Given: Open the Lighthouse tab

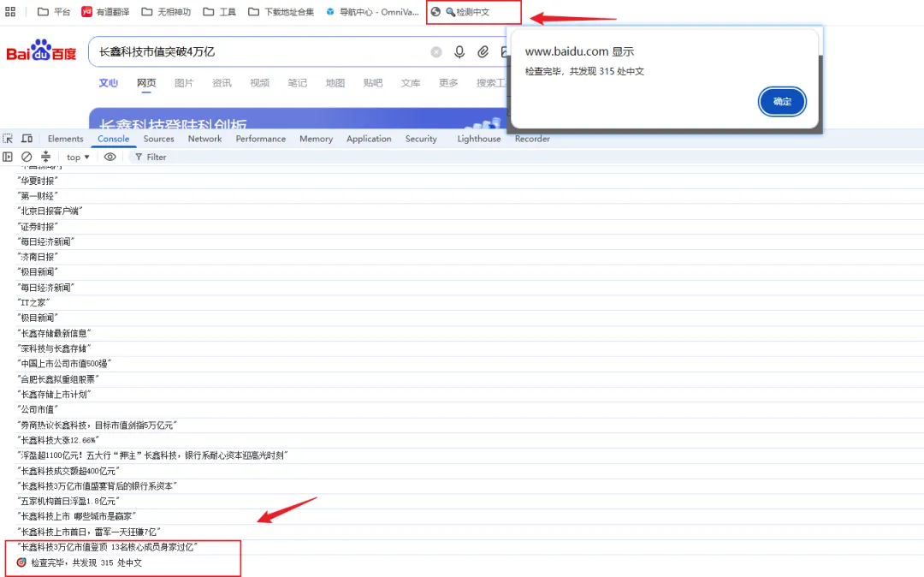Looking at the screenshot, I should [x=479, y=139].
